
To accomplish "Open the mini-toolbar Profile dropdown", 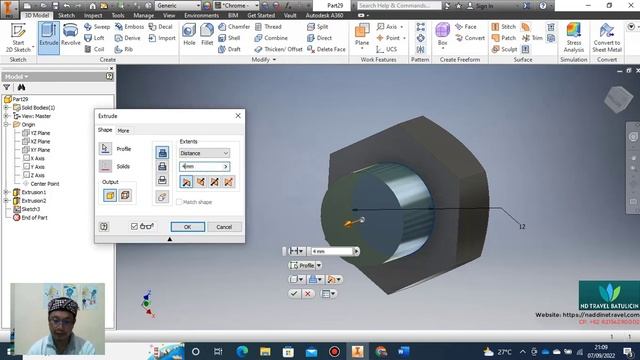I will (x=319, y=265).
